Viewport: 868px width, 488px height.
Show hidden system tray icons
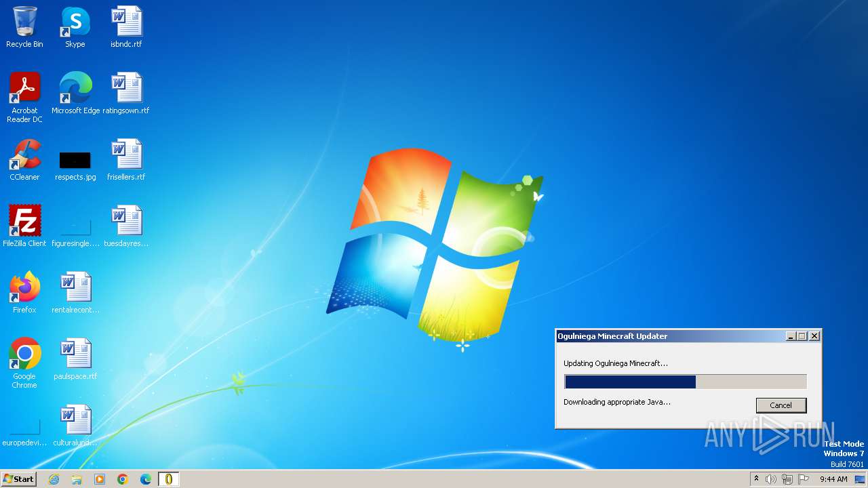click(757, 479)
